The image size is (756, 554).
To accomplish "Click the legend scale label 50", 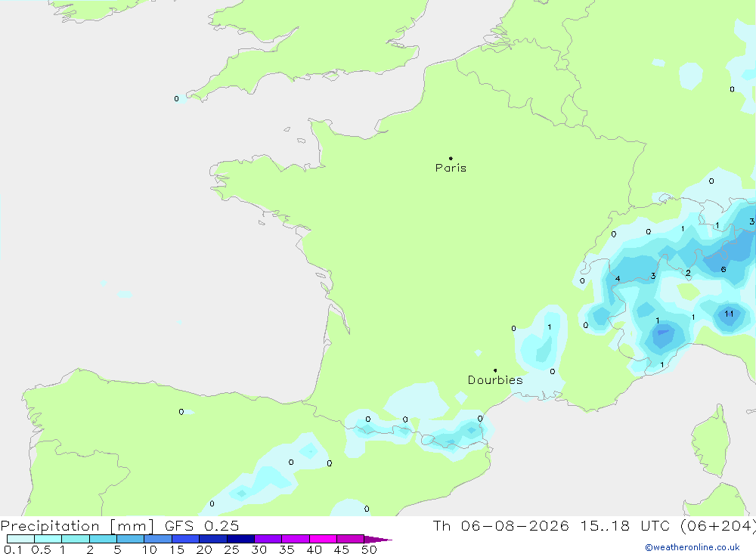I will click(x=369, y=549).
